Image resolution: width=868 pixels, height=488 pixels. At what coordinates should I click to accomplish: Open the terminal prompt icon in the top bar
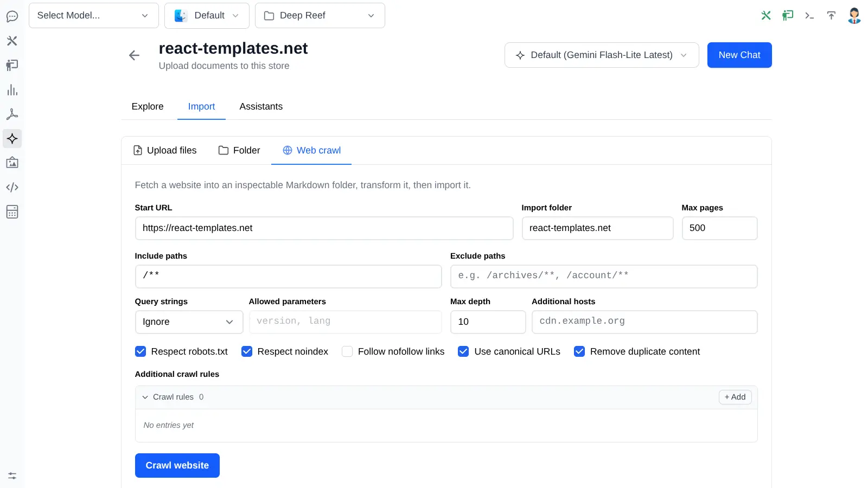pyautogui.click(x=809, y=15)
